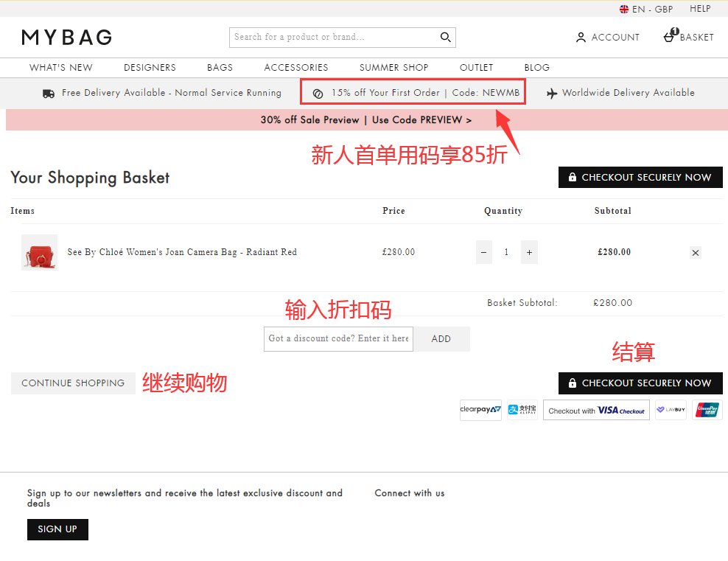Click the delivery truck icon
728x561 pixels.
[49, 94]
